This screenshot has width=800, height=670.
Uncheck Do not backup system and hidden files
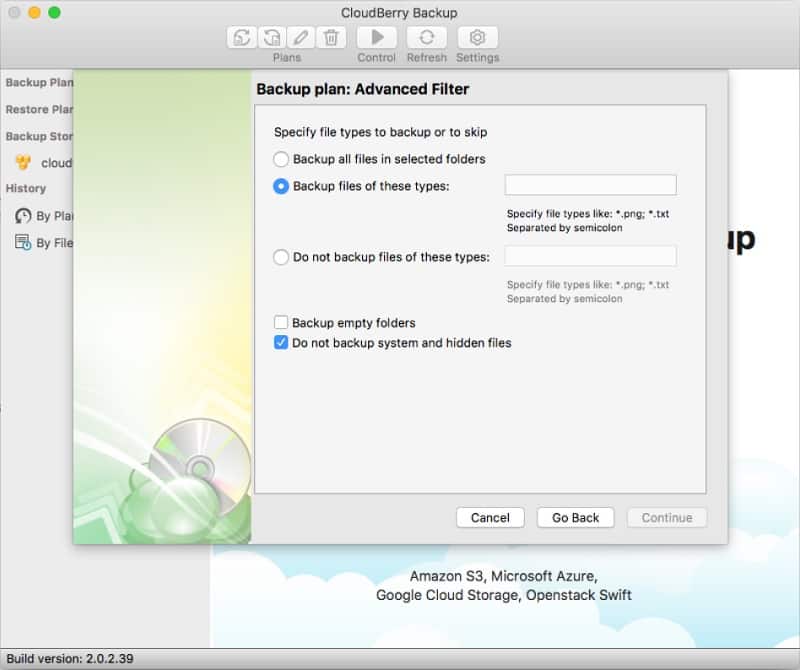[281, 342]
